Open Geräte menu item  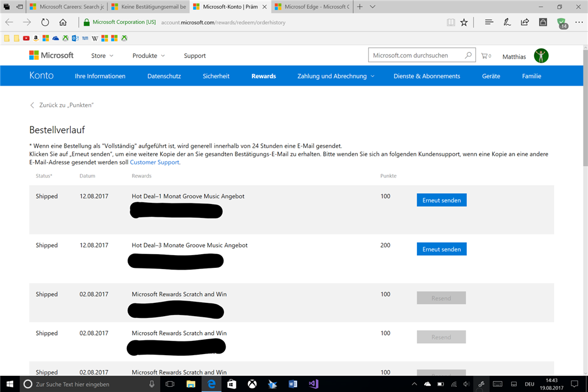click(491, 76)
